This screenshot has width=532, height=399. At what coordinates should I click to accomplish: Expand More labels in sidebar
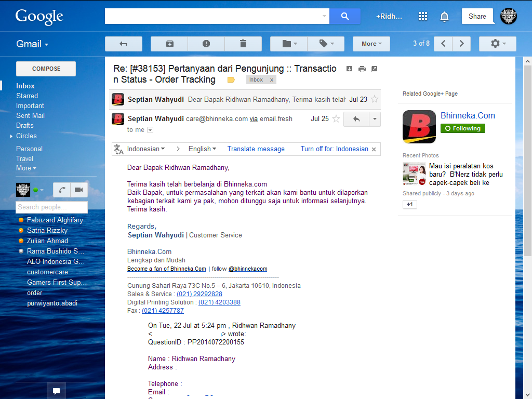point(26,168)
